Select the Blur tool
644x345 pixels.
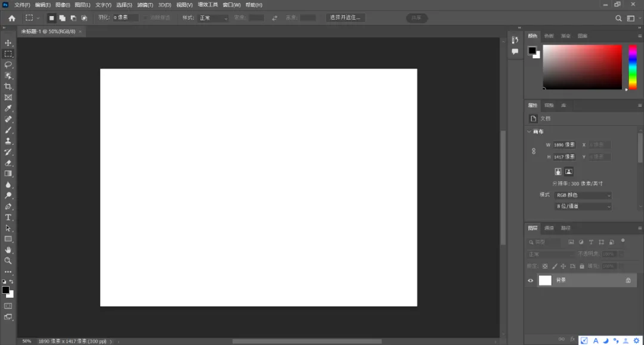coord(8,185)
